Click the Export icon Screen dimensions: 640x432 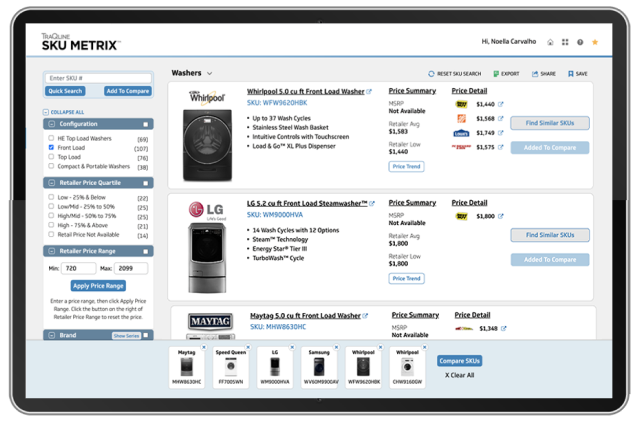pos(496,74)
